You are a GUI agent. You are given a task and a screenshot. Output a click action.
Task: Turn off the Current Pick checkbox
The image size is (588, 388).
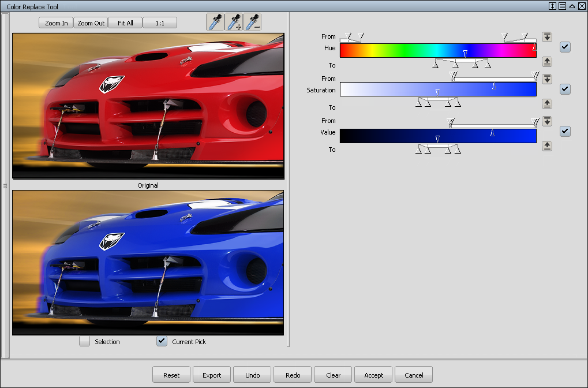tap(162, 341)
